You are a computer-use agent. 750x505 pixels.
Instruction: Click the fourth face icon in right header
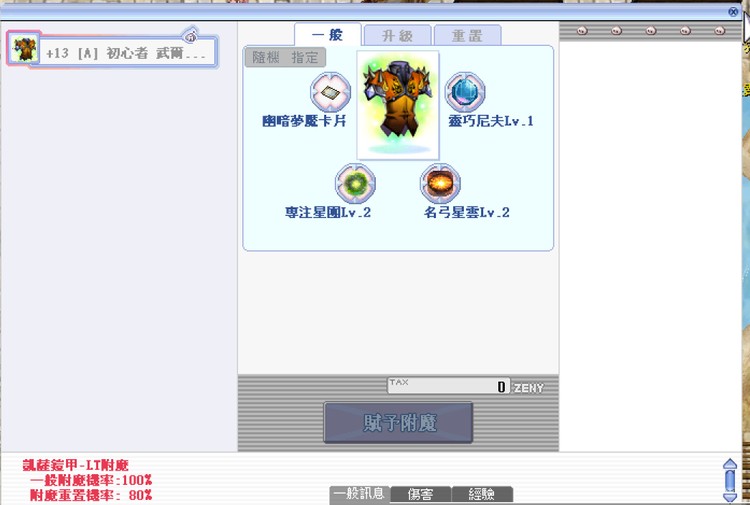(685, 31)
